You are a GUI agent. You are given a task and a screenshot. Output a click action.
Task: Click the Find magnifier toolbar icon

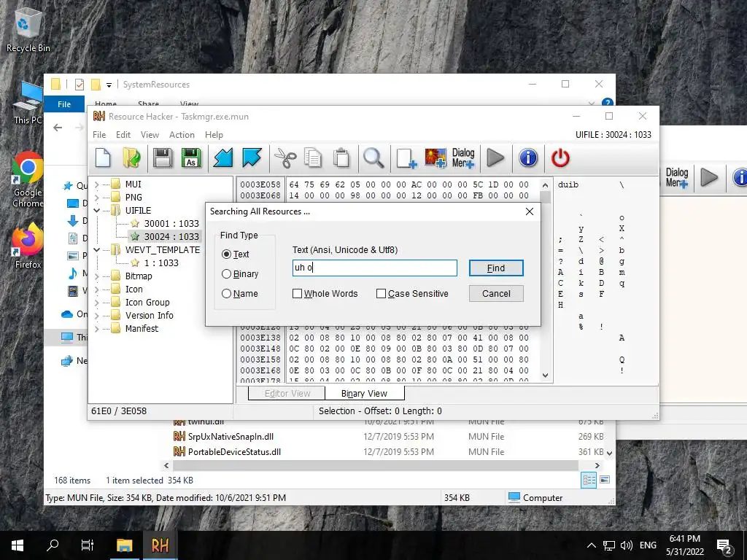pos(373,157)
